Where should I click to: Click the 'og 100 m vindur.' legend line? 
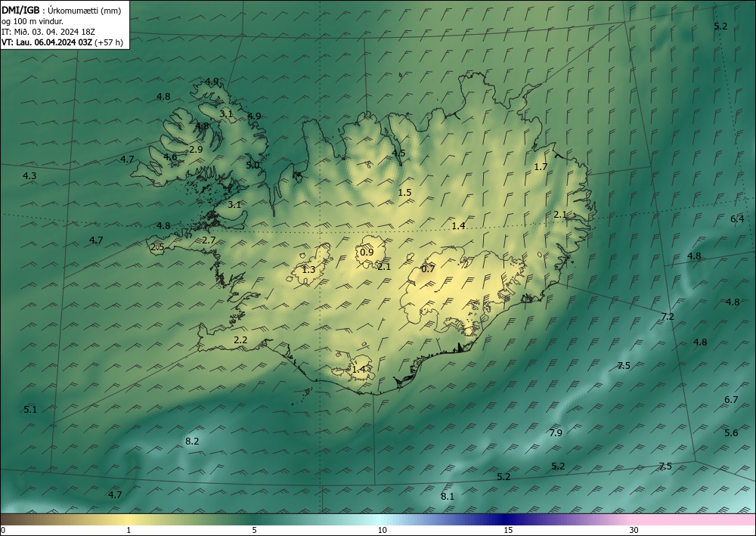click(33, 21)
